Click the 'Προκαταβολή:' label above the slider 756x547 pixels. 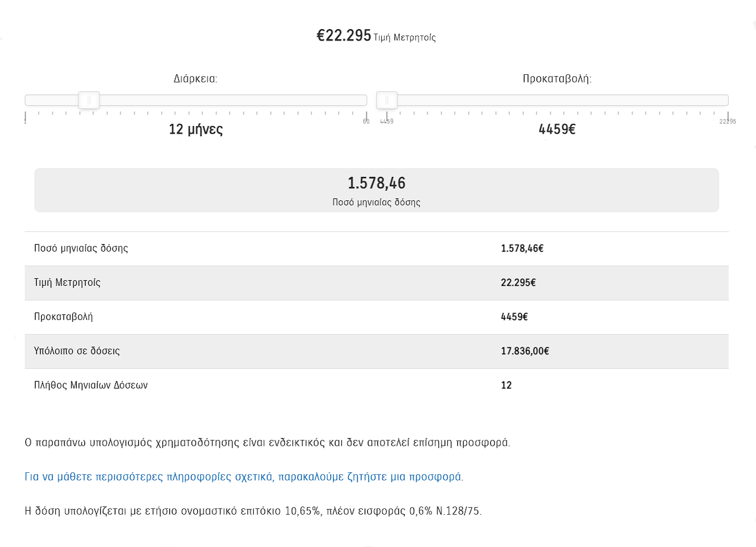click(x=557, y=79)
